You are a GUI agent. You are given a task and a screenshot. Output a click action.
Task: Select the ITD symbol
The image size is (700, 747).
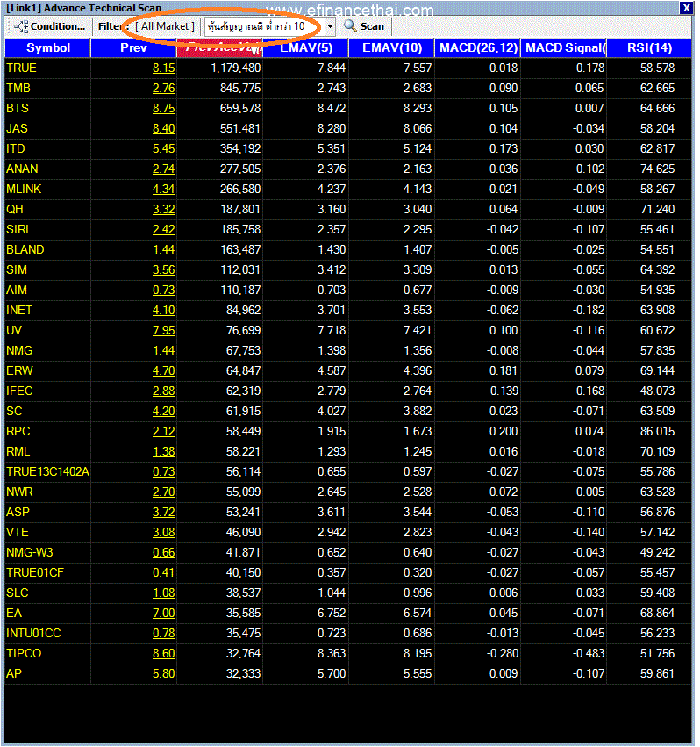(x=16, y=148)
